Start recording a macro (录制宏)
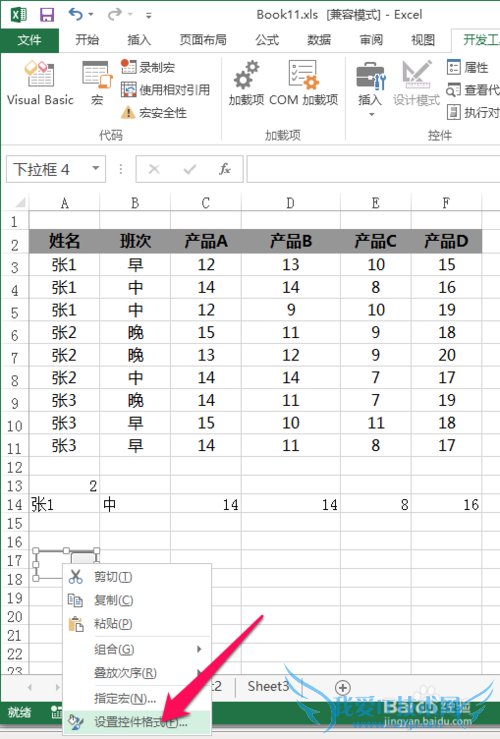This screenshot has height=739, width=500. [x=148, y=67]
